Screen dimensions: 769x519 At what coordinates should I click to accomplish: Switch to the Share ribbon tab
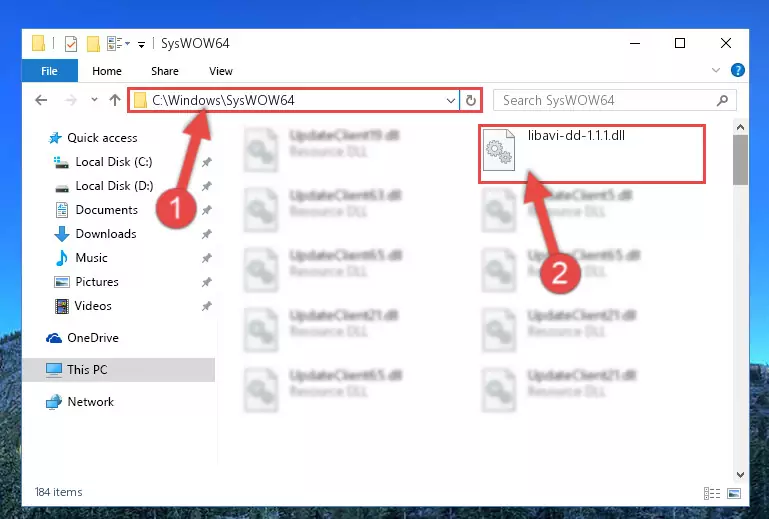click(x=165, y=71)
